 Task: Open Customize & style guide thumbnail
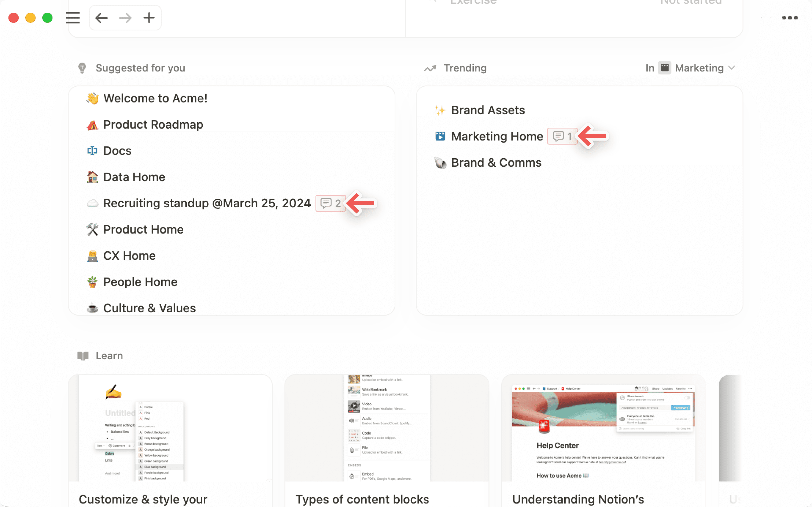point(170,428)
